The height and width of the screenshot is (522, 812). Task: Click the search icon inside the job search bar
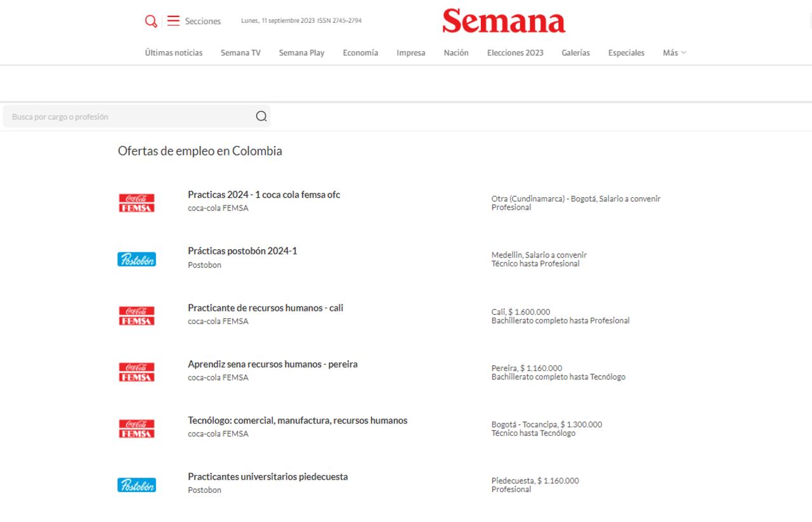click(x=260, y=116)
